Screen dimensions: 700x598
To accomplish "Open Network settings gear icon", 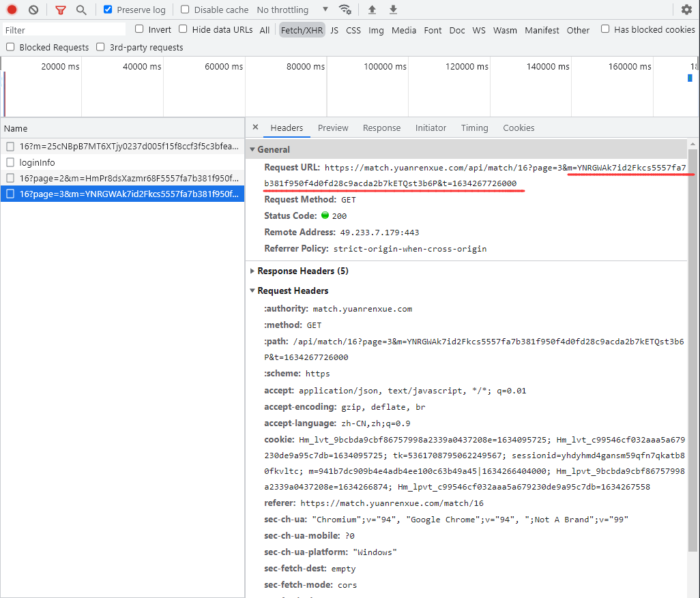I will click(686, 10).
